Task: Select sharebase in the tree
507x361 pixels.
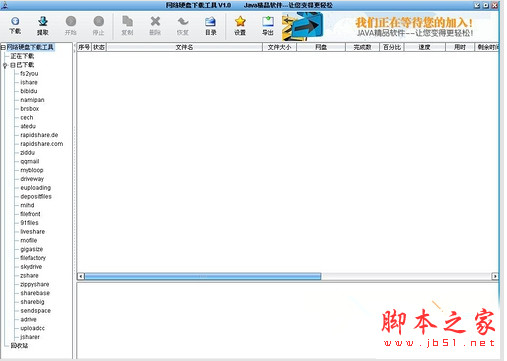Action: click(x=35, y=293)
